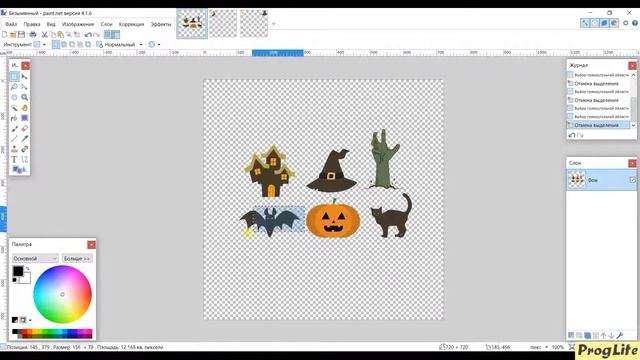The image size is (640, 360).
Task: Open the image list arrow after thumbnails
Action: pos(273,24)
